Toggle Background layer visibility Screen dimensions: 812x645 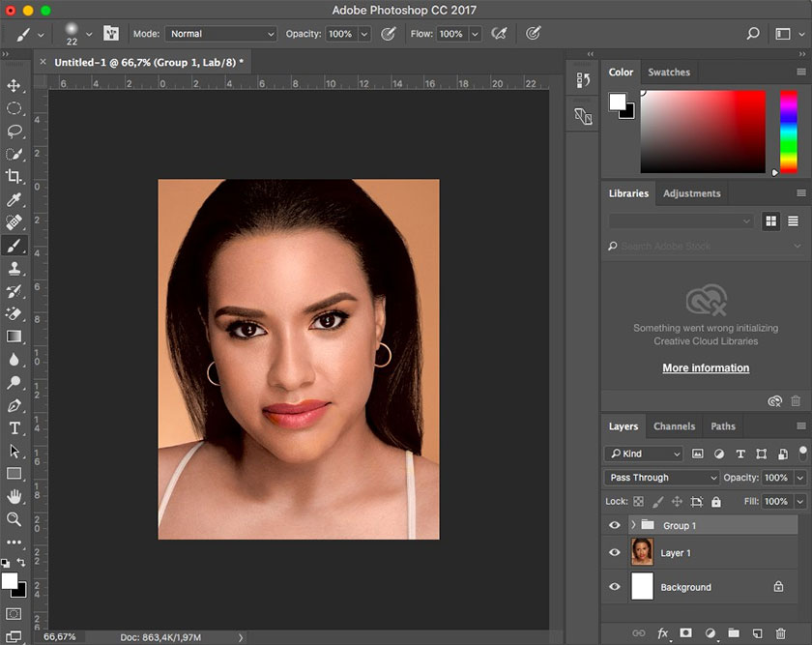[x=615, y=587]
